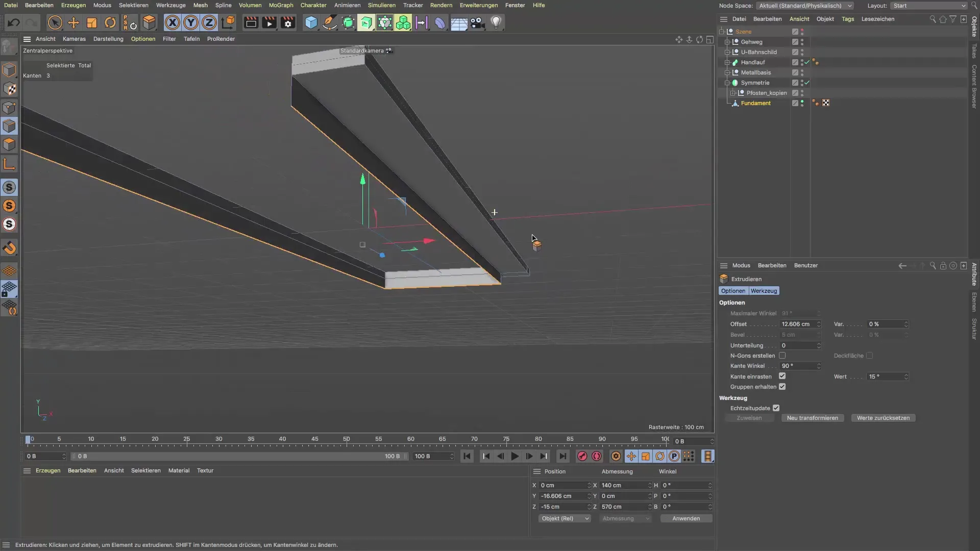980x551 pixels.
Task: Click timeline frame 50 marker
Action: [x=347, y=440]
